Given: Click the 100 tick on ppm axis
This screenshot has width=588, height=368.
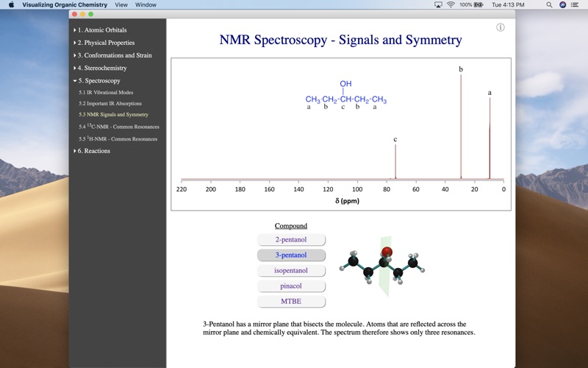Looking at the screenshot, I should pyautogui.click(x=357, y=189).
